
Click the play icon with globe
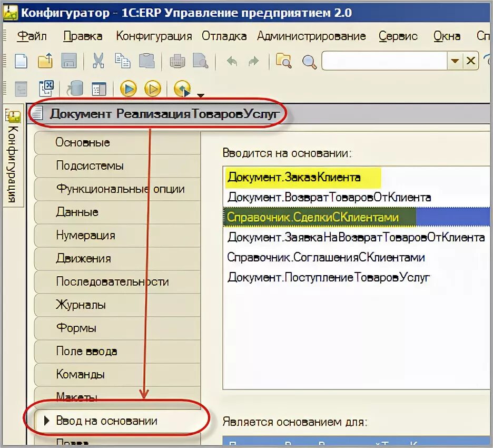pos(182,89)
